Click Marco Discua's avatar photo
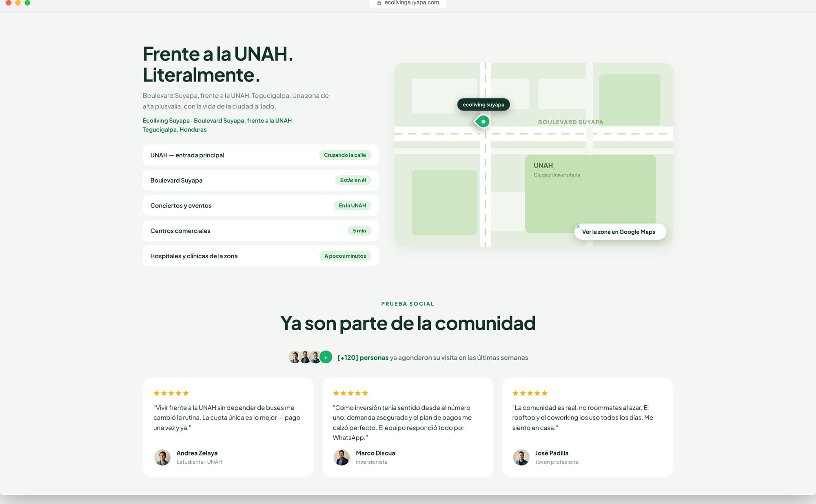 click(342, 458)
